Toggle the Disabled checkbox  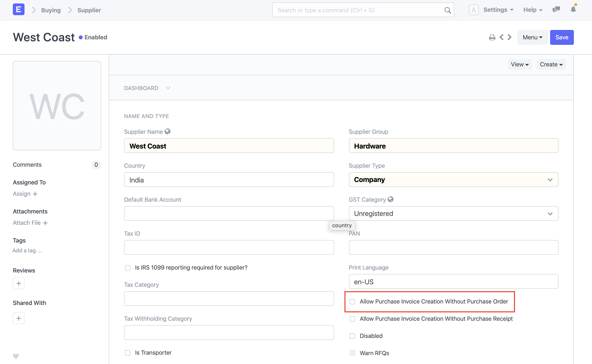[x=352, y=336]
